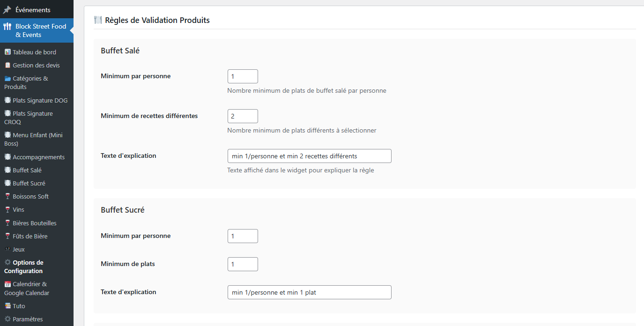Image resolution: width=644 pixels, height=326 pixels.
Task: Click the clipboard icon beside Gestion des devis
Action: [x=7, y=66]
